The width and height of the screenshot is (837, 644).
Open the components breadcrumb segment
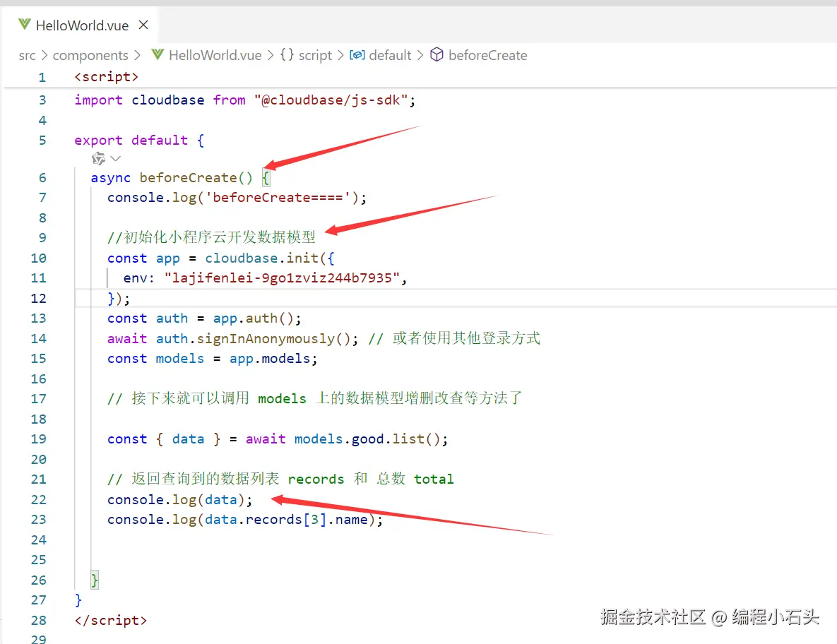[90, 56]
